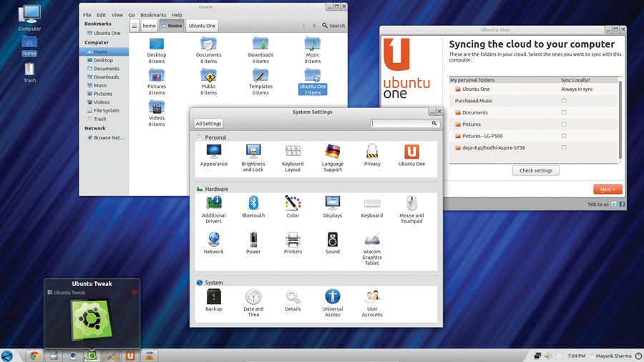The width and height of the screenshot is (644, 362).
Task: Open the File menu
Action: tap(87, 15)
